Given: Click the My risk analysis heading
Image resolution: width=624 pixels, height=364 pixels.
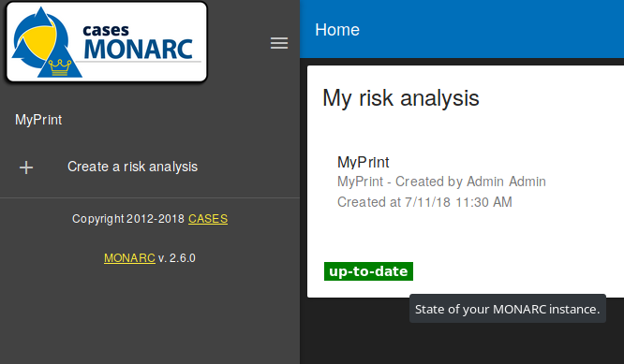Looking at the screenshot, I should (401, 97).
